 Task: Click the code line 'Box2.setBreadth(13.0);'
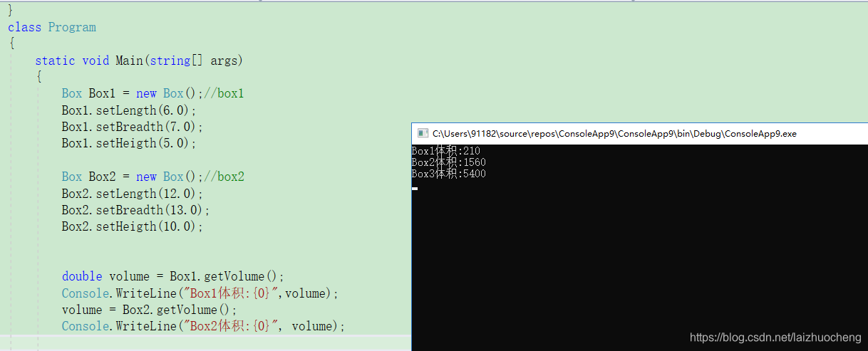tap(136, 210)
